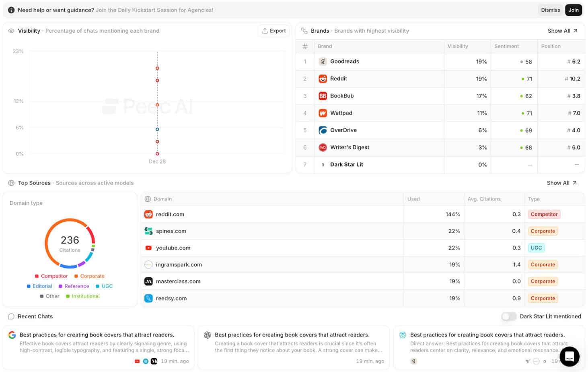
Task: Toggle the Competitor legend under the donut chart
Action: [x=51, y=276]
